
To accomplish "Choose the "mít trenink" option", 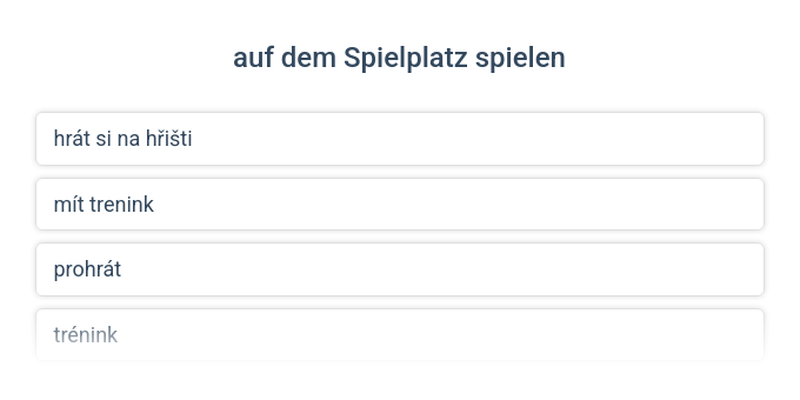I will (400, 205).
